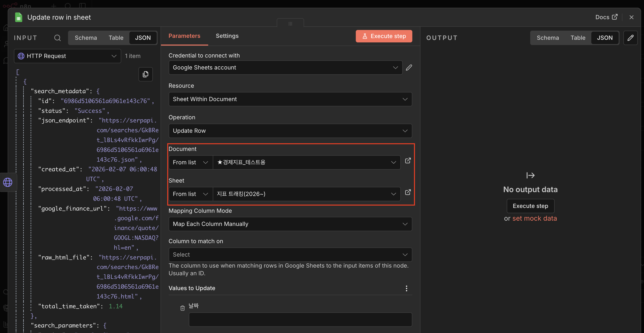This screenshot has height=333, width=644.
Task: Switch output view to Table
Action: [578, 38]
